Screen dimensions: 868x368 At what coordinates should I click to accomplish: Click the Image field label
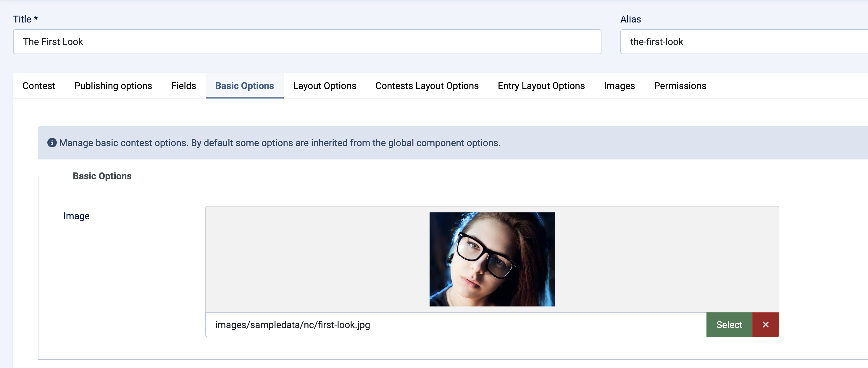[x=77, y=216]
